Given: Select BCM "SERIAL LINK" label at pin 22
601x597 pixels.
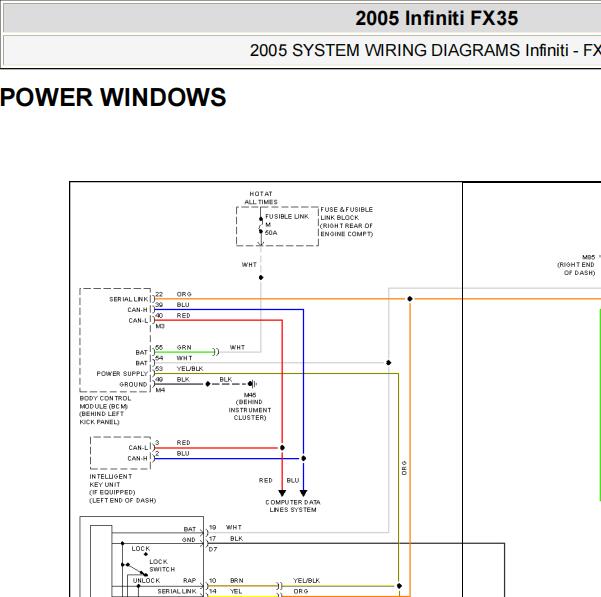Looking at the screenshot, I should [128, 299].
